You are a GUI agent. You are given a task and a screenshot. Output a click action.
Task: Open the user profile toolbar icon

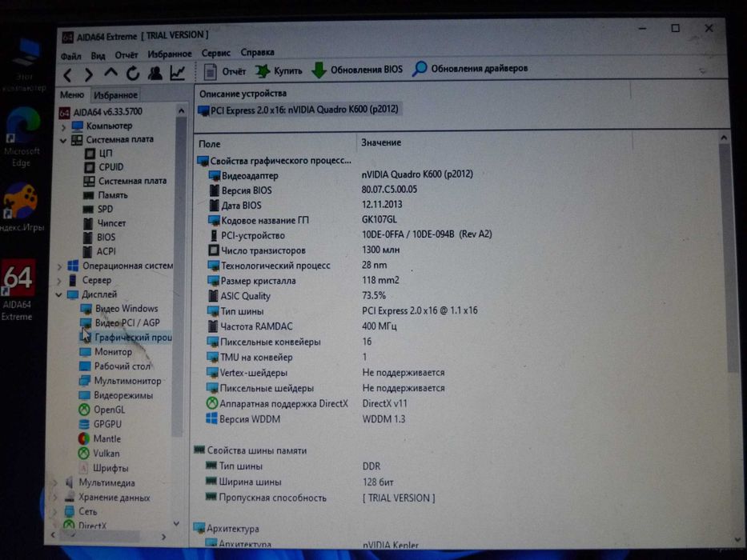coord(155,73)
